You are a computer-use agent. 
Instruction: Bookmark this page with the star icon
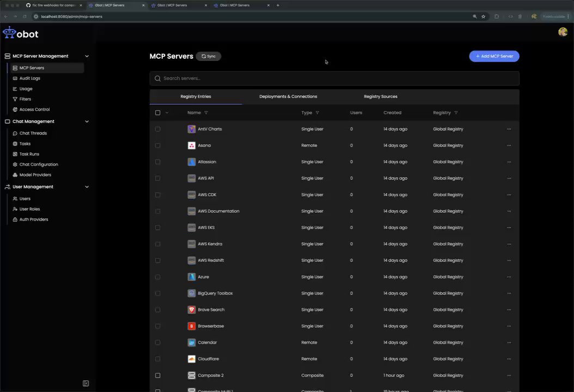pyautogui.click(x=483, y=16)
